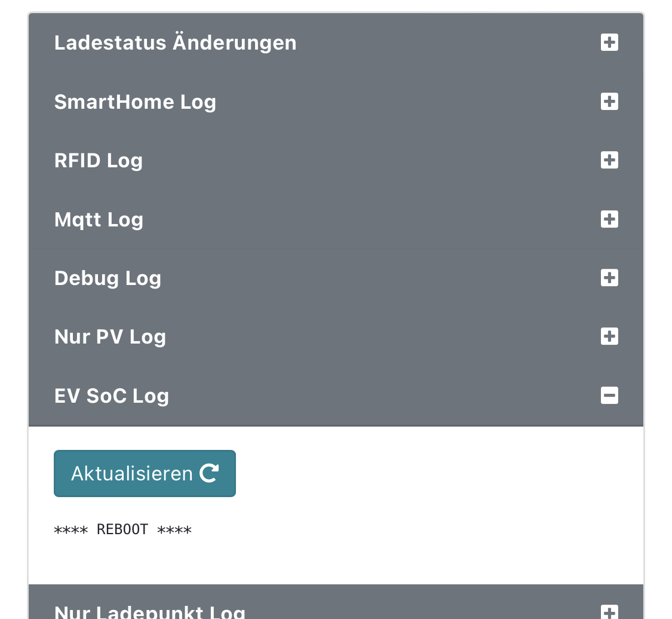Click the Aktualisieren button label
This screenshot has width=672, height=619.
coord(131,474)
